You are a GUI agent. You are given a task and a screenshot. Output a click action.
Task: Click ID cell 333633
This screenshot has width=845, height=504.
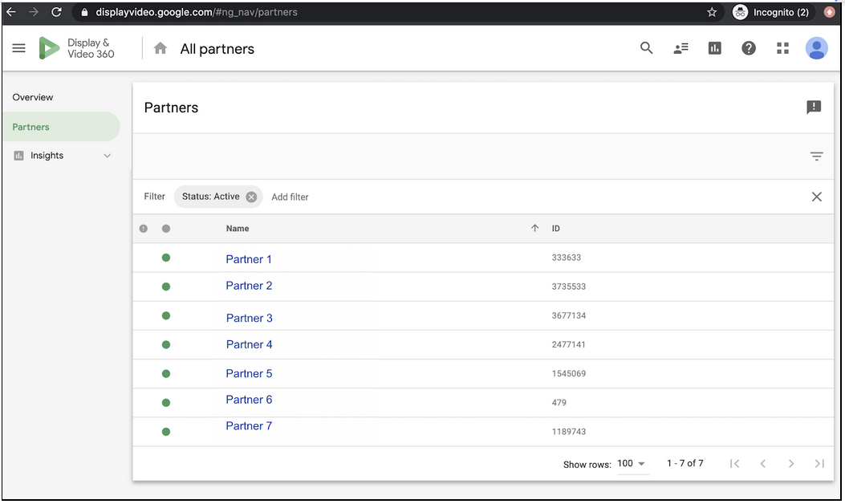(x=566, y=258)
